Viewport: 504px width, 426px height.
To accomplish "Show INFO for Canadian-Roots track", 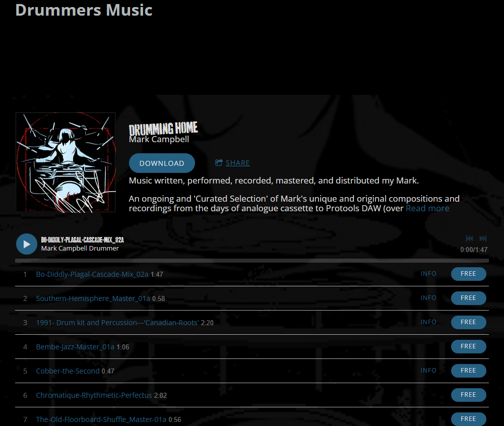I will click(428, 322).
